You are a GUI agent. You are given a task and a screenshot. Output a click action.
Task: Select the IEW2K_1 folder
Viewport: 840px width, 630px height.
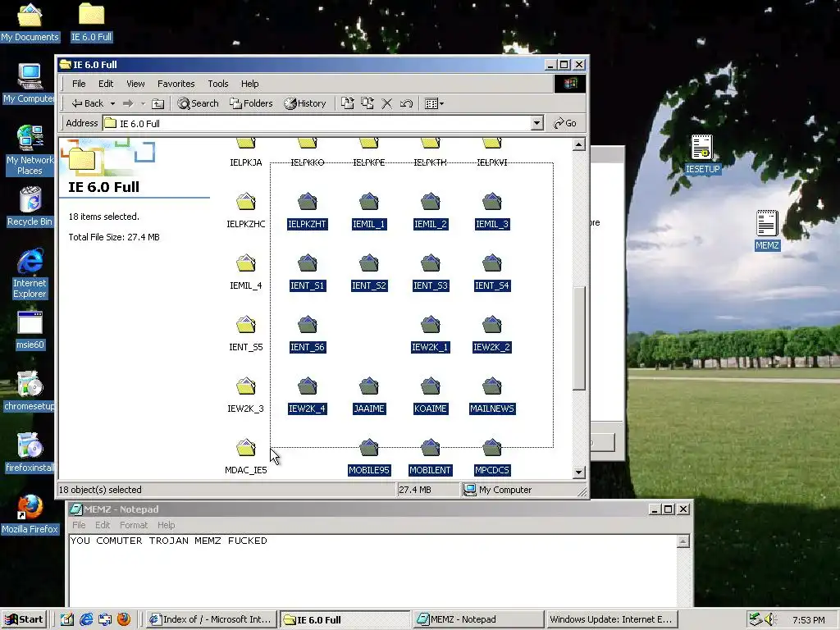(430, 333)
